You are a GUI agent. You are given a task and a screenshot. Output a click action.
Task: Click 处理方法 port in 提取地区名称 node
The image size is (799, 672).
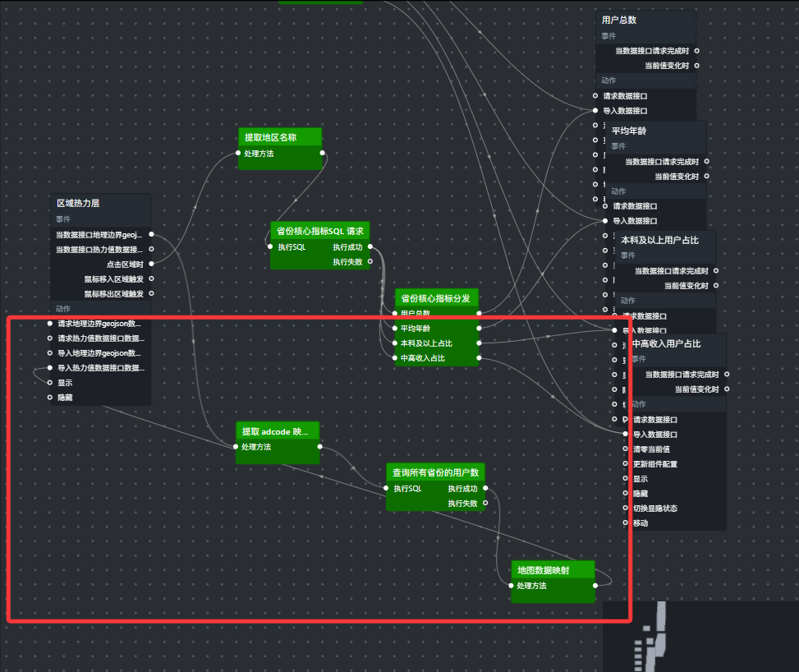[259, 154]
